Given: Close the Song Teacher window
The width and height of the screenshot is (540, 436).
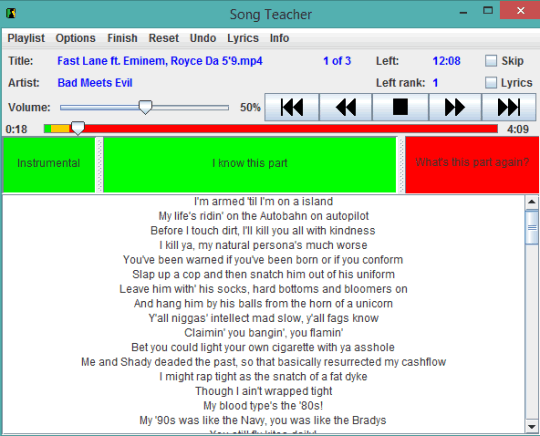Looking at the screenshot, I should (521, 11).
